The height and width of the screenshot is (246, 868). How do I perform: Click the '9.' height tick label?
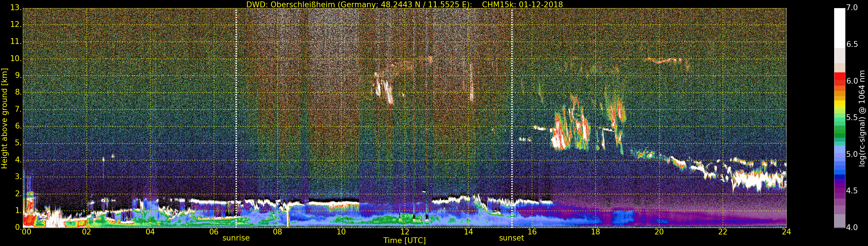pyautogui.click(x=18, y=76)
